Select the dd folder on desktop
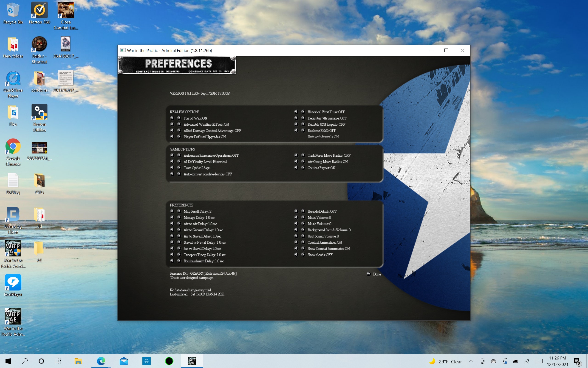The image size is (588, 368). click(x=39, y=218)
